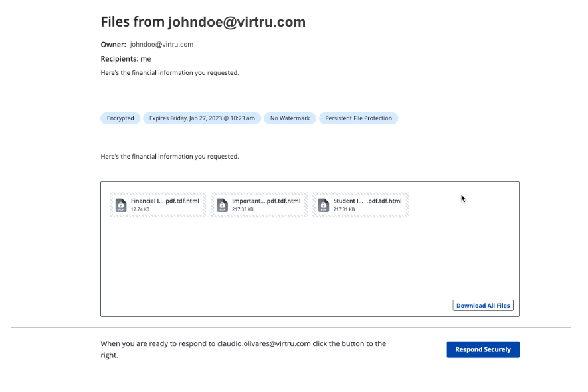This screenshot has height=392, width=588.
Task: Click the recipient 'me' next to Recipients
Action: point(146,59)
